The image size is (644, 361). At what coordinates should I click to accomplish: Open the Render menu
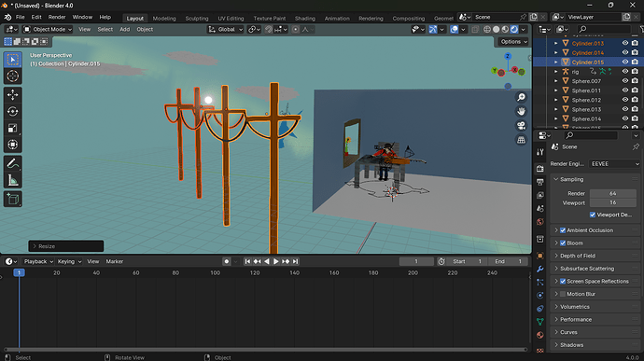tap(57, 17)
